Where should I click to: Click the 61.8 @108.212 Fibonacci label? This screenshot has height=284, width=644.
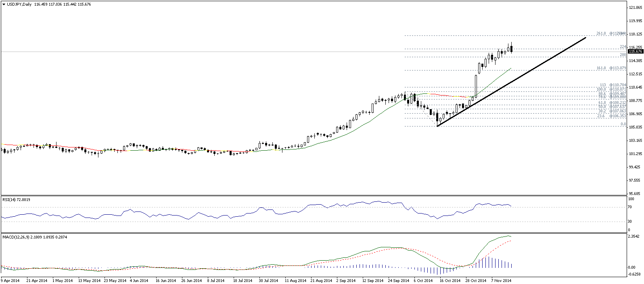tap(612, 103)
